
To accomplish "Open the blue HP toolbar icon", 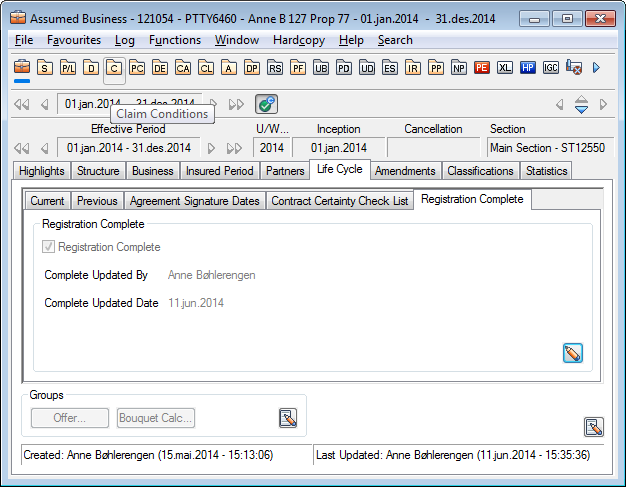I will (528, 67).
